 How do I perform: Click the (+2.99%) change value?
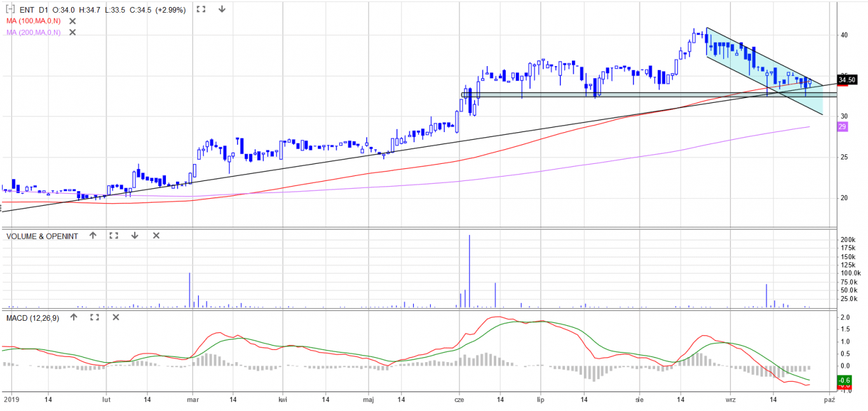(x=170, y=10)
